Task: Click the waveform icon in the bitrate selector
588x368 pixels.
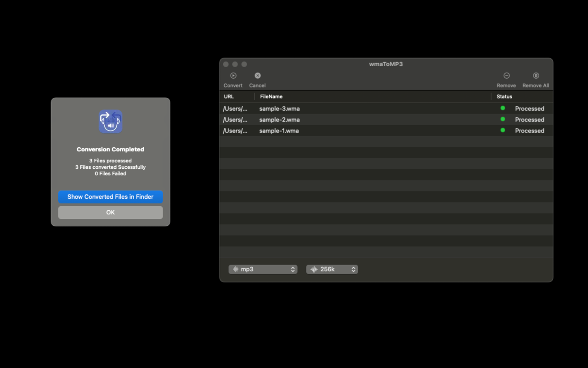Action: pyautogui.click(x=315, y=269)
